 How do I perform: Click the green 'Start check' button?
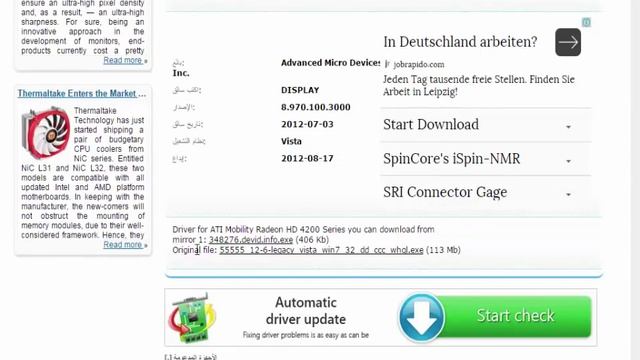[516, 316]
